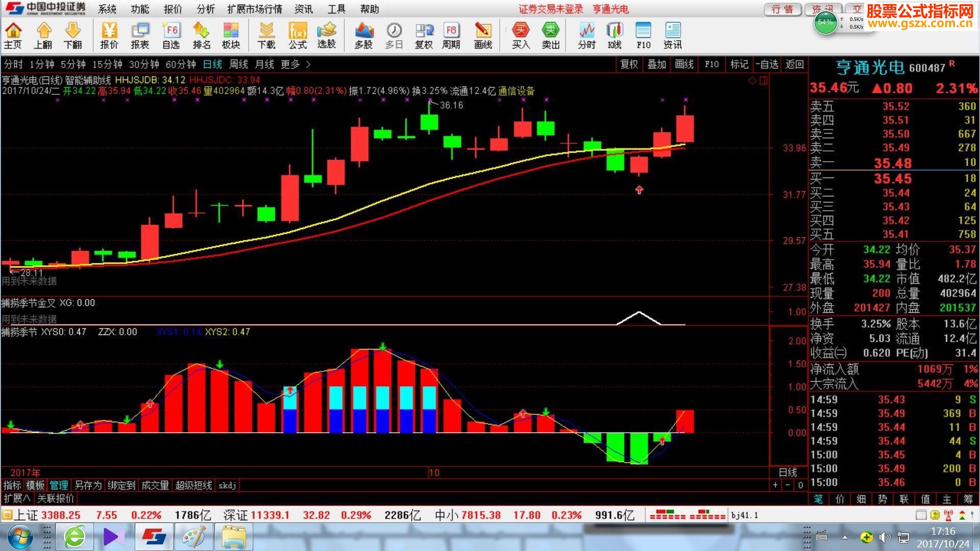
Task: Click the 下载 download icon
Action: point(266,36)
